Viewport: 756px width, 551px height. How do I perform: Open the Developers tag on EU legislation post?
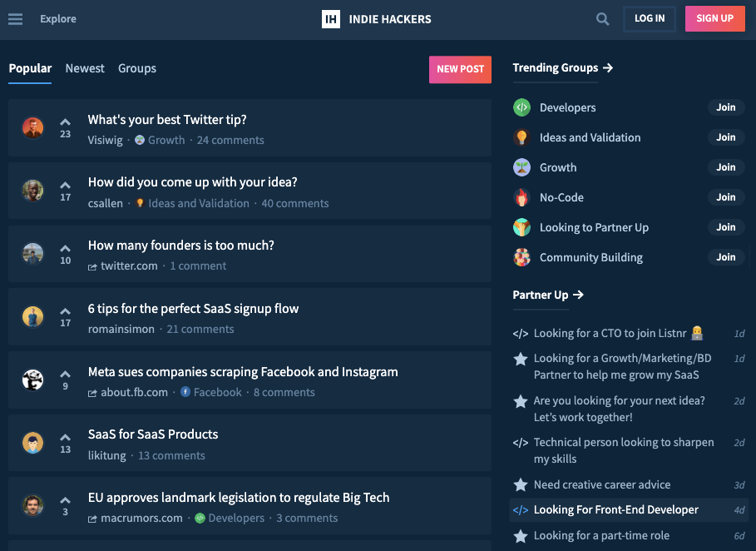(236, 519)
